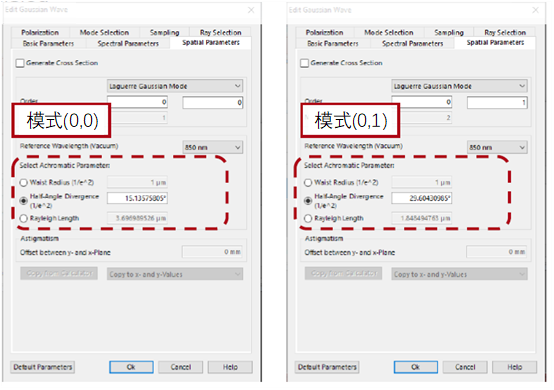
Task: Open Basic Parameters tab in left dialog
Action: pyautogui.click(x=48, y=43)
